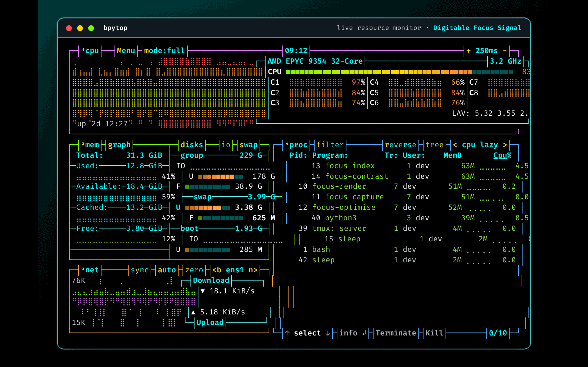Click the total CPU usage bar
The width and height of the screenshot is (588, 367).
click(x=399, y=72)
